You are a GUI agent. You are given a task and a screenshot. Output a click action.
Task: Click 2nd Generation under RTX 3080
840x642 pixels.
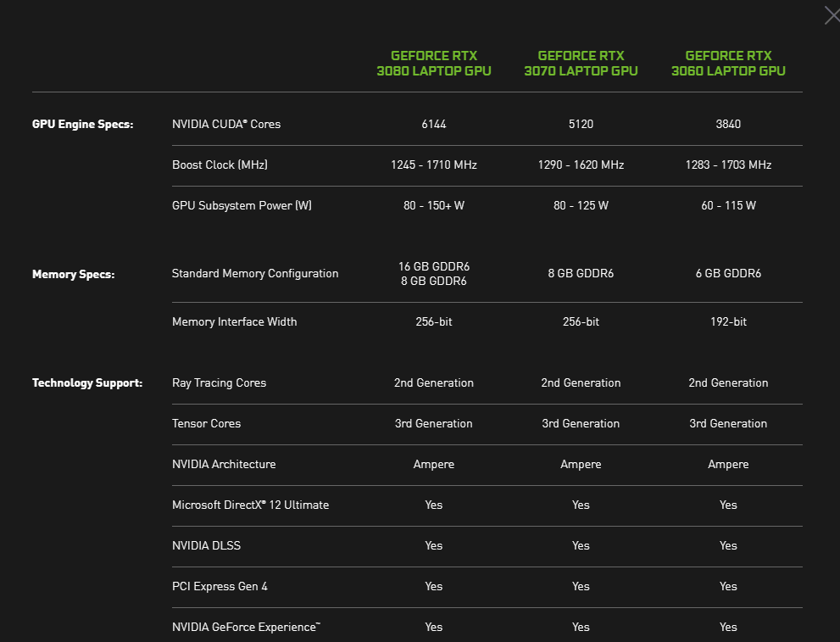pos(434,382)
